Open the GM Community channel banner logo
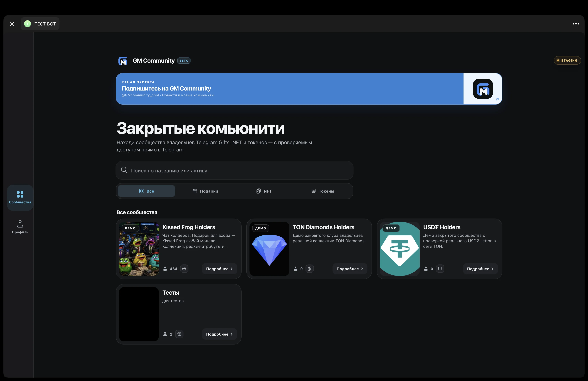The height and width of the screenshot is (381, 588). pos(483,89)
